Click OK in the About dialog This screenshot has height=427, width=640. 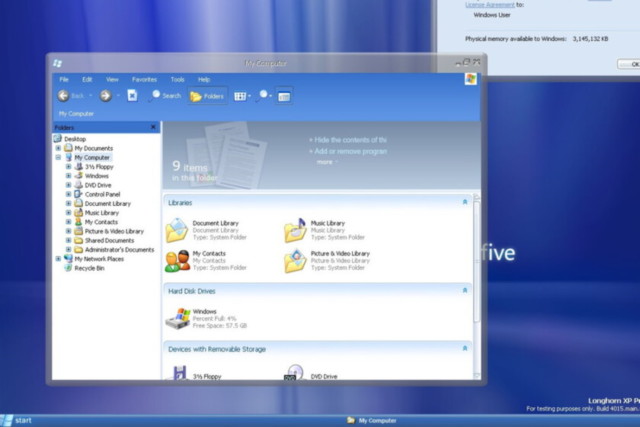(629, 64)
